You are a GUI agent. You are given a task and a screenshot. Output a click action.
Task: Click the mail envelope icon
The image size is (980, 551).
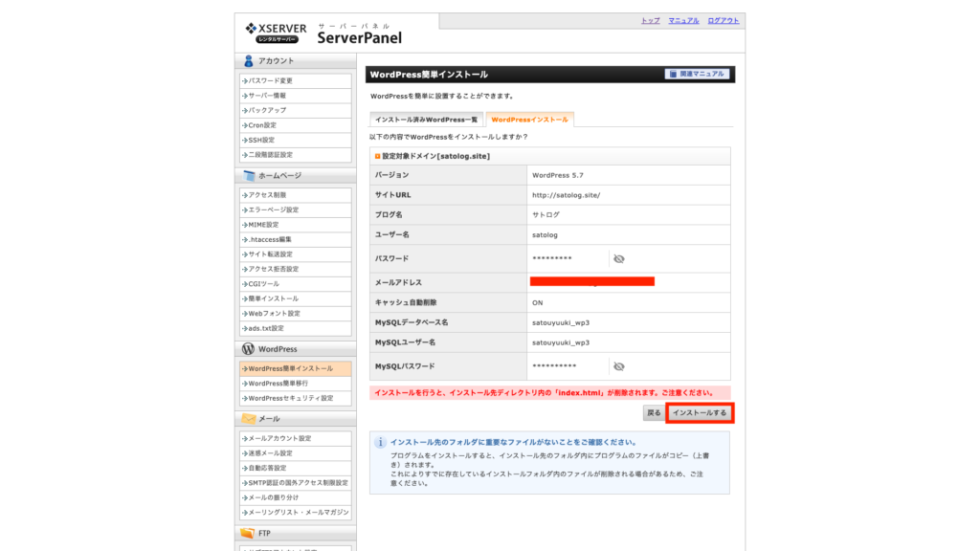tap(249, 419)
